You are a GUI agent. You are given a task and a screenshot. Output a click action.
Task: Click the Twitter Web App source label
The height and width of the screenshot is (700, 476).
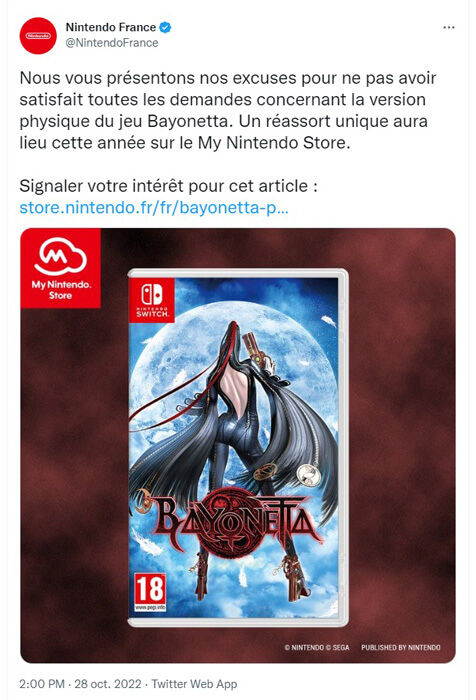194,684
